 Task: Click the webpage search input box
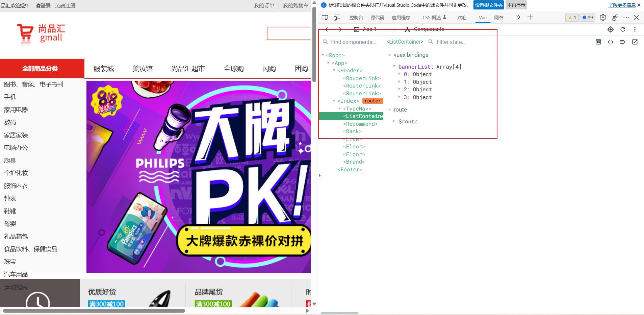(289, 33)
